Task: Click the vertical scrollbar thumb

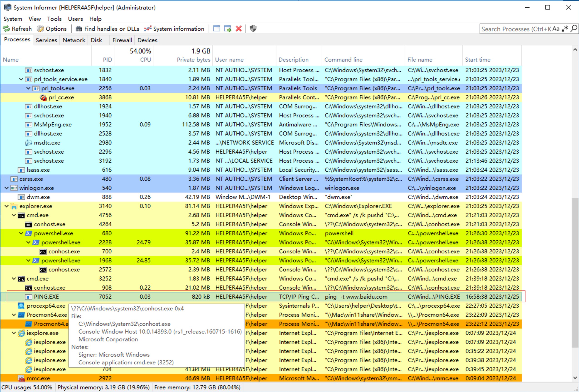Action: point(575,273)
